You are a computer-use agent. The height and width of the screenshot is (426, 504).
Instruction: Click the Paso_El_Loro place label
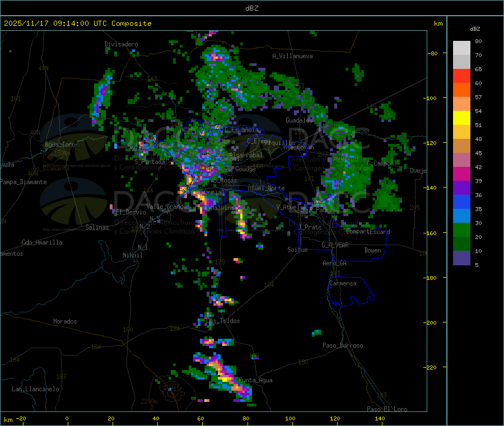[387, 409]
